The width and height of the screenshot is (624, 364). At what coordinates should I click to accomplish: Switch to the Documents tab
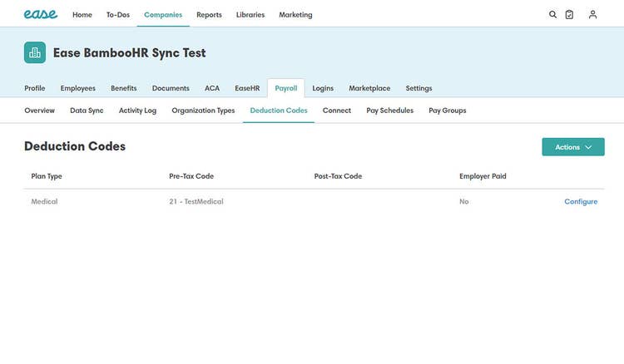click(x=171, y=88)
